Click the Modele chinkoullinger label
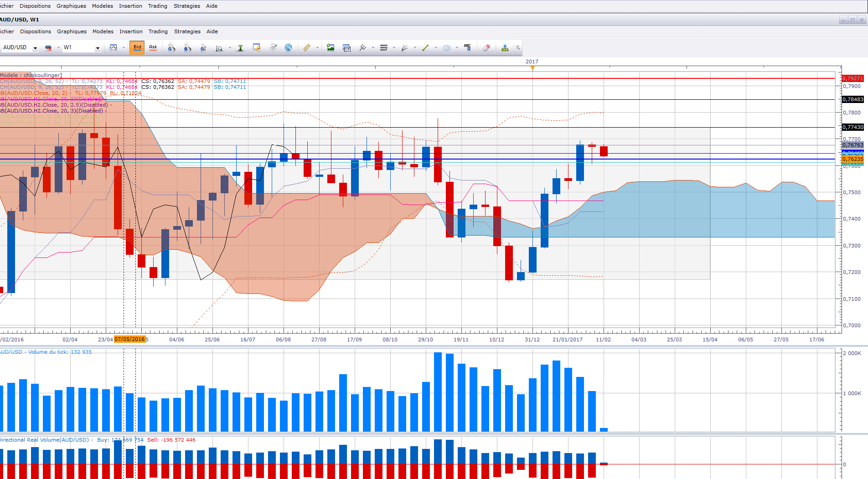 click(31, 75)
